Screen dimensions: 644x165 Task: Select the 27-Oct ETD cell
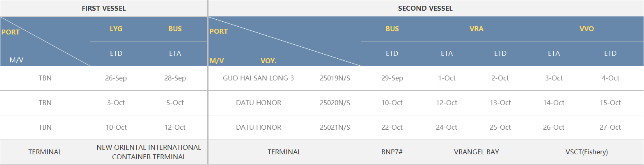(x=610, y=127)
